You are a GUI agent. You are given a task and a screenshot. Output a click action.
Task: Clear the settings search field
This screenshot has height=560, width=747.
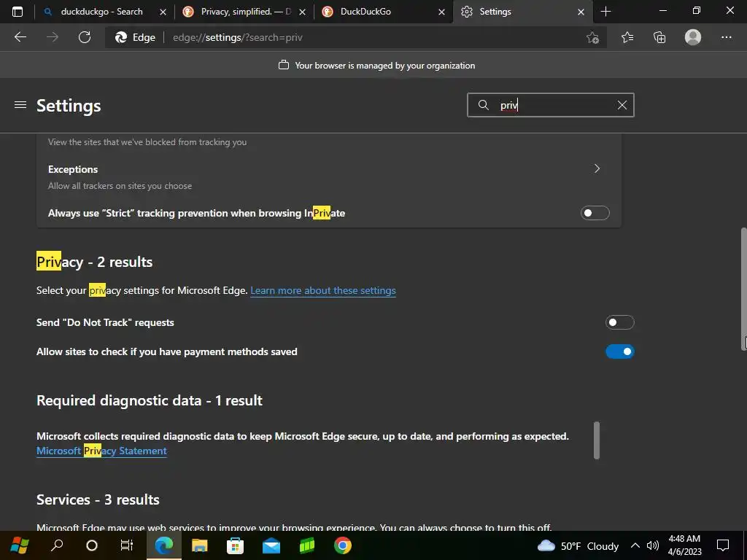point(622,105)
